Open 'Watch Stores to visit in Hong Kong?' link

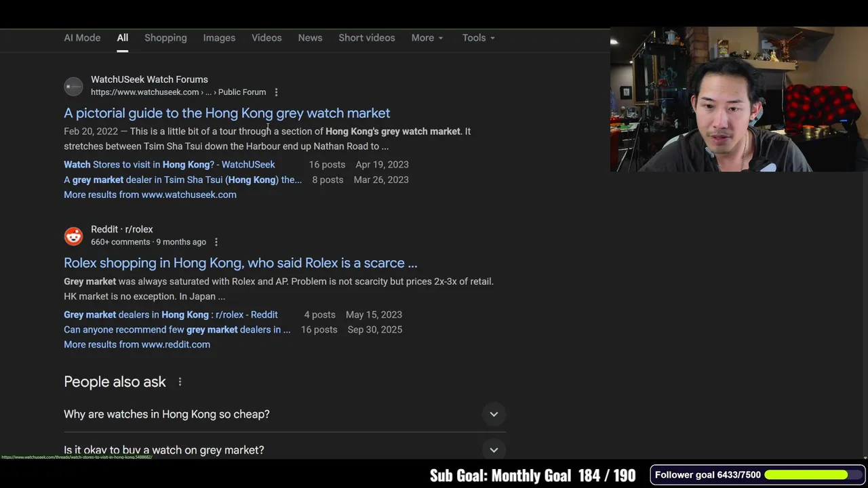pos(170,165)
